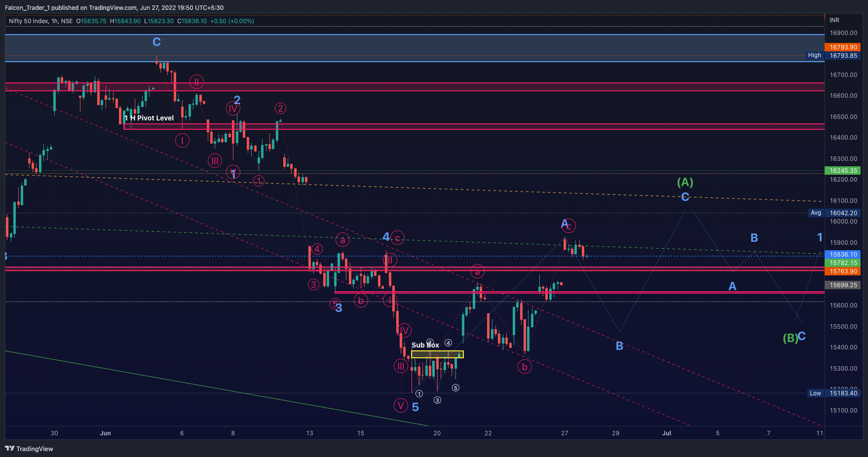Select the Low tag on the price axis
The height and width of the screenshot is (457, 868).
click(x=815, y=393)
